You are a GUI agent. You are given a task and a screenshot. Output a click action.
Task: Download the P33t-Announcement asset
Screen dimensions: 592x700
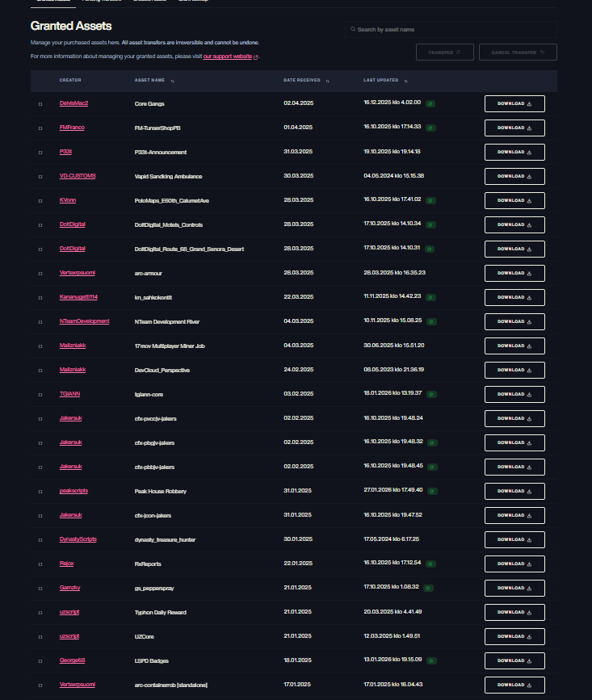[514, 153]
